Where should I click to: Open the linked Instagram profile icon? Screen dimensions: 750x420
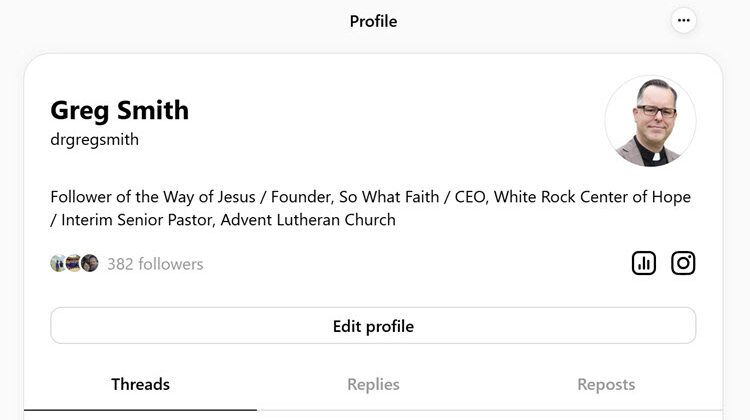[x=683, y=263]
